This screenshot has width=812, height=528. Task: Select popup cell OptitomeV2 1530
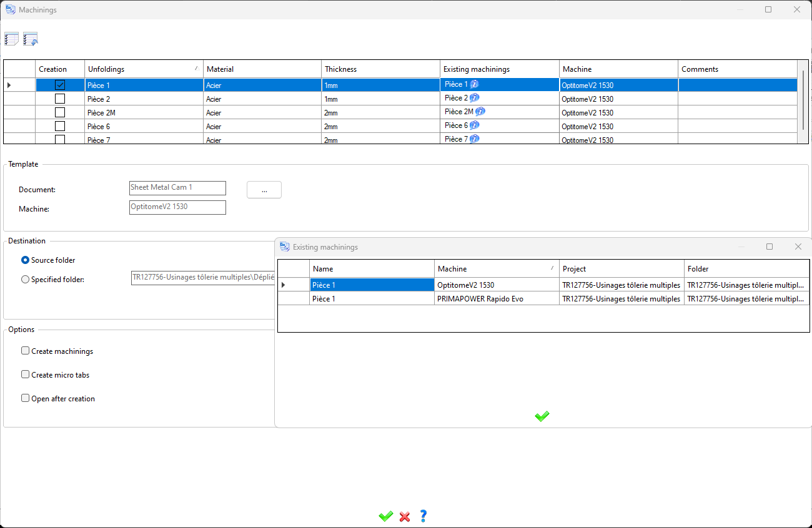[x=497, y=285]
